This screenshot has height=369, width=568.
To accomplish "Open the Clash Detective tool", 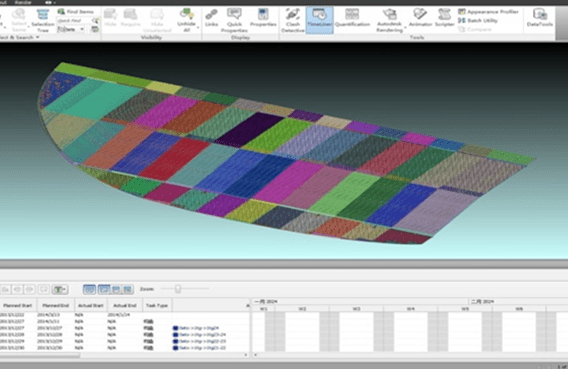I will tap(293, 20).
